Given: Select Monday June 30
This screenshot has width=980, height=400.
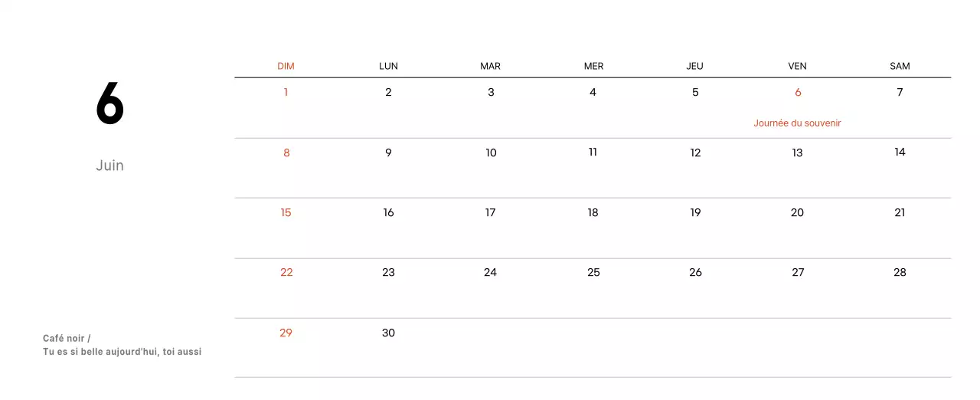Looking at the screenshot, I should point(388,333).
